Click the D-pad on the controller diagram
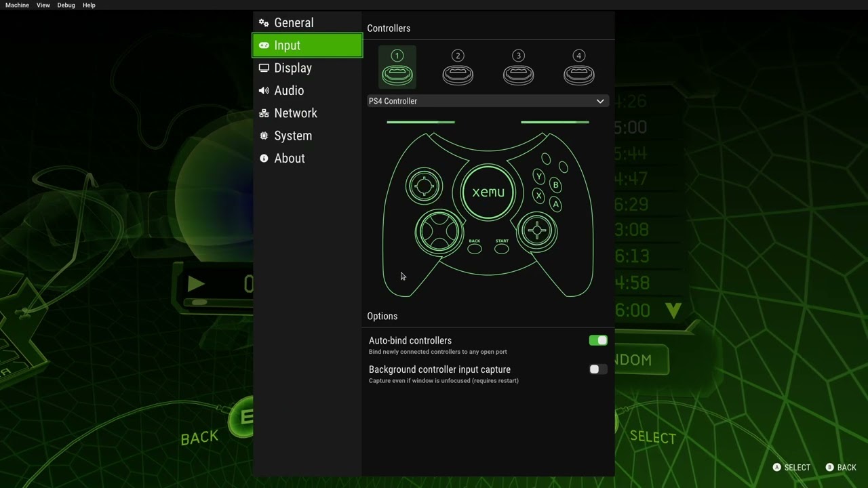The height and width of the screenshot is (488, 868). click(439, 232)
